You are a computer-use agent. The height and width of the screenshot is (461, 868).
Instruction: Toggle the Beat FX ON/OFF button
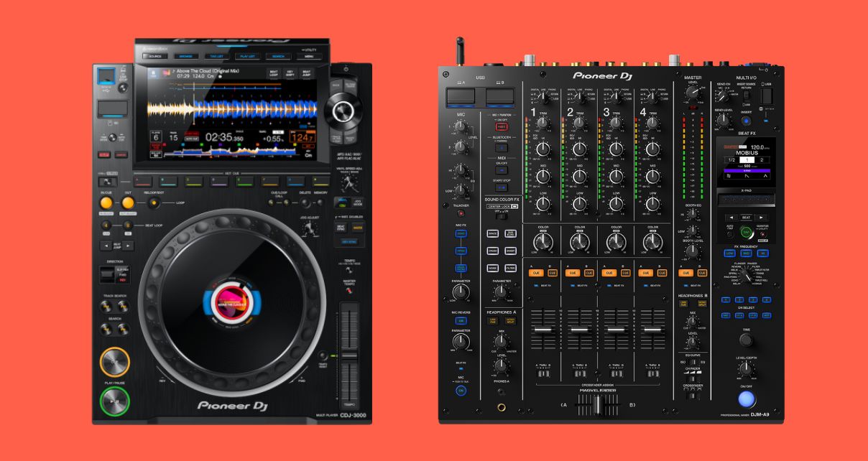coord(747,399)
